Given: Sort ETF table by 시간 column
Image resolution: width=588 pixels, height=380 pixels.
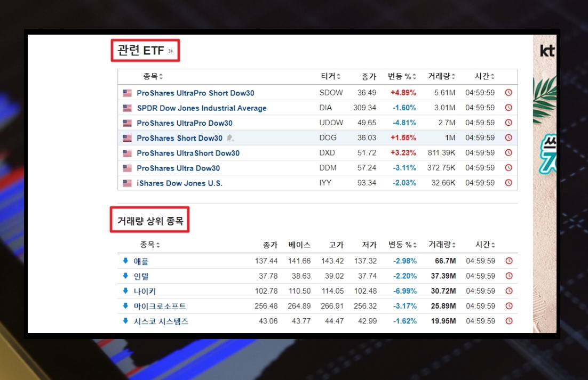Looking at the screenshot, I should [484, 76].
